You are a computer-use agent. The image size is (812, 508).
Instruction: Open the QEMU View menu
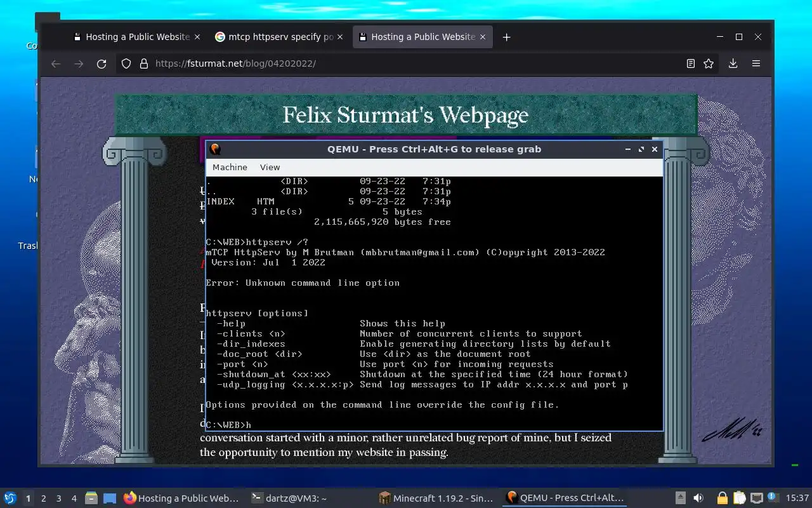(x=270, y=167)
